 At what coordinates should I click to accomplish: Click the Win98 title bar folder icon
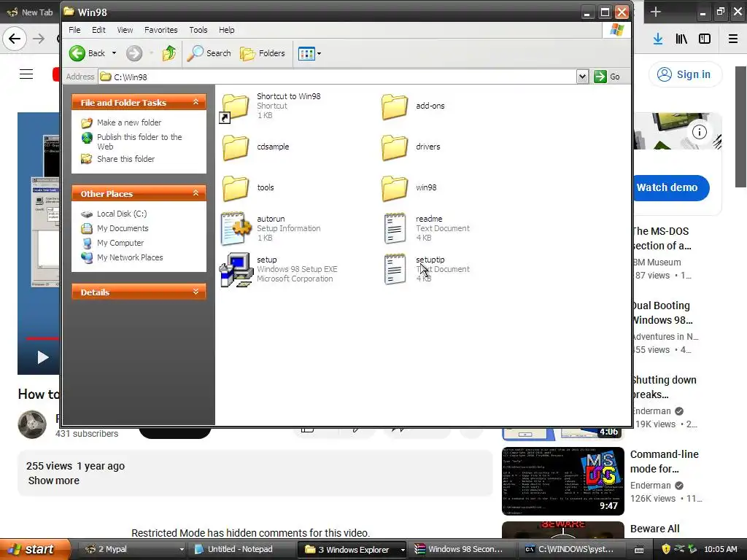[69, 12]
